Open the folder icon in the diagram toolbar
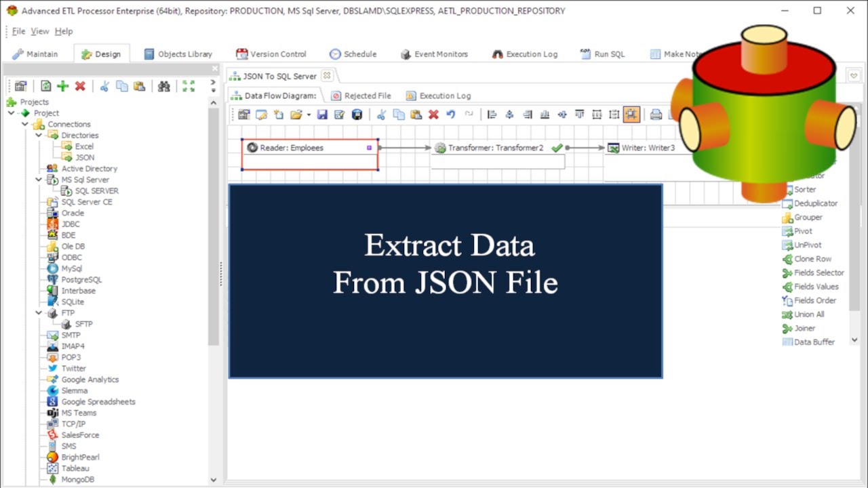868x488 pixels. tap(296, 115)
